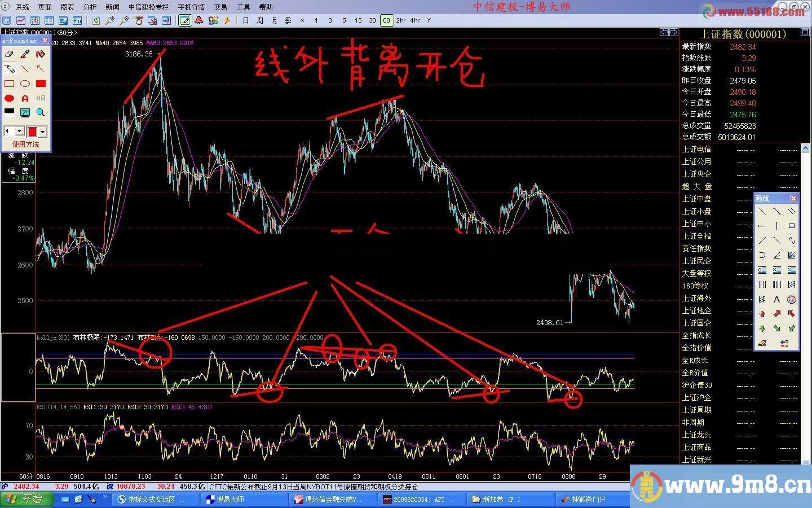Screen dimensions: 812x508
Task: Click the magnifier tool in e-Pointer
Action: tap(41, 112)
